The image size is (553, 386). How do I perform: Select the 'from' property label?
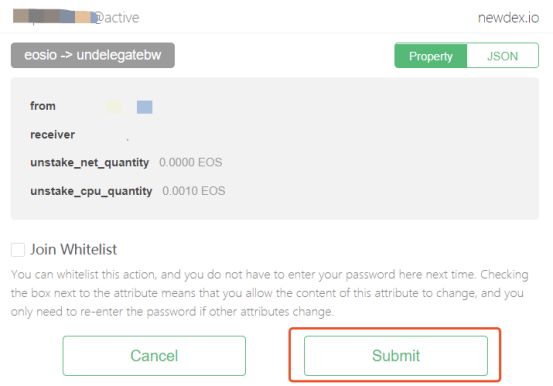(43, 106)
